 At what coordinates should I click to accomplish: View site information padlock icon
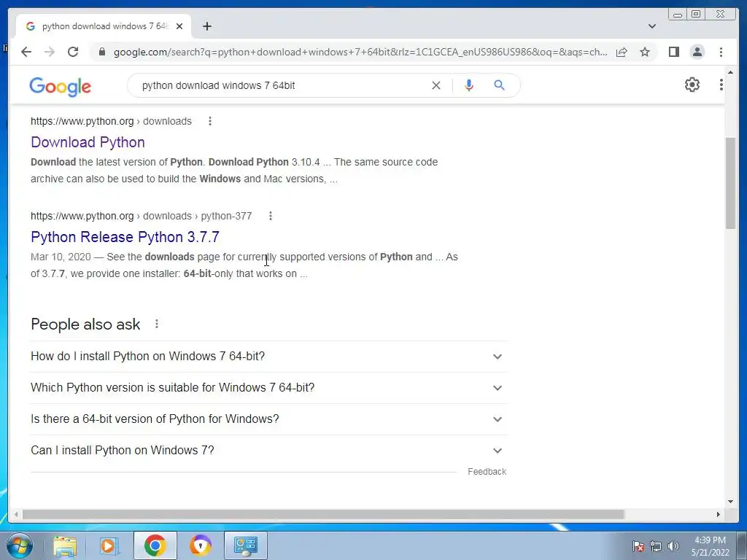[102, 52]
